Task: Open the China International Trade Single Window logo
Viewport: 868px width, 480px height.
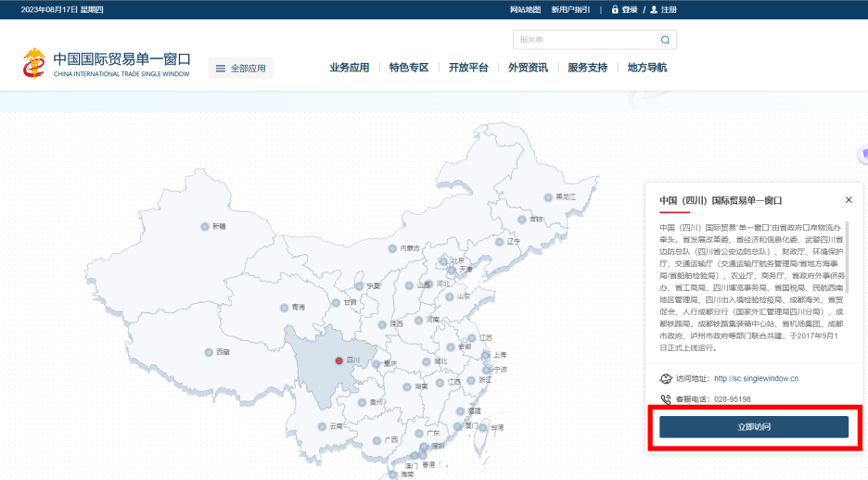Action: point(107,64)
